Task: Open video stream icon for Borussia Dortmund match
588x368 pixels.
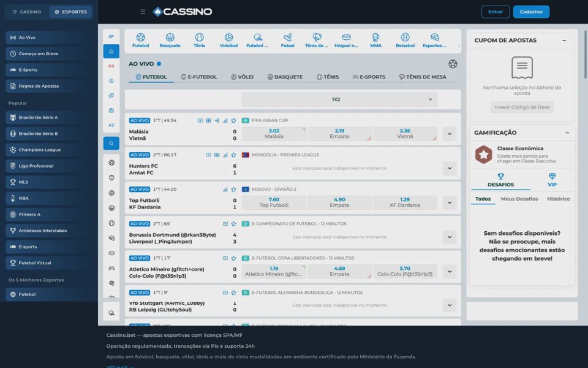Action: (x=225, y=224)
